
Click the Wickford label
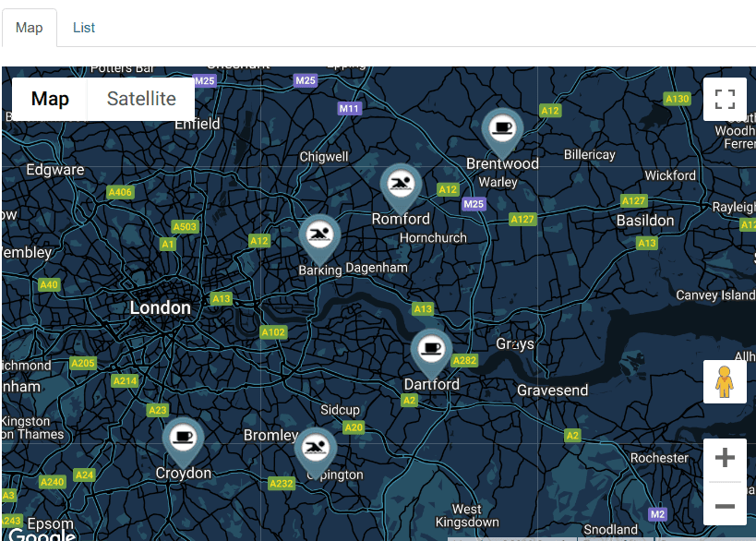[670, 175]
